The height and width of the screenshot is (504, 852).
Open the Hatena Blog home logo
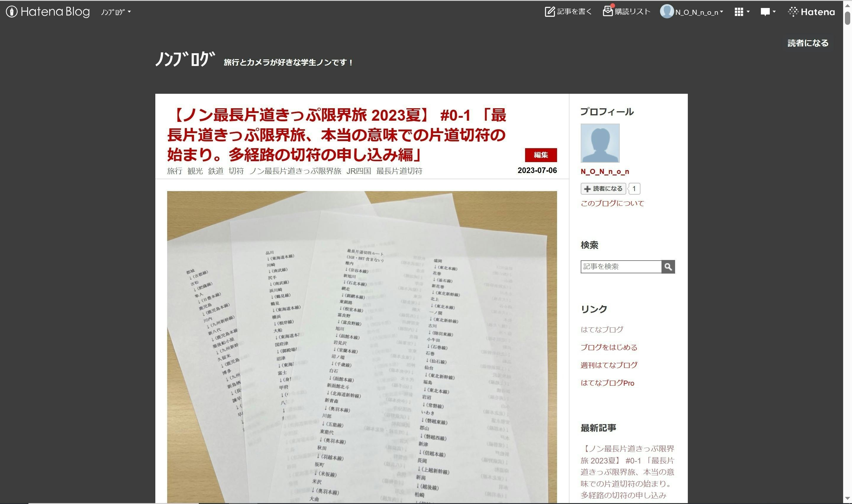click(48, 12)
